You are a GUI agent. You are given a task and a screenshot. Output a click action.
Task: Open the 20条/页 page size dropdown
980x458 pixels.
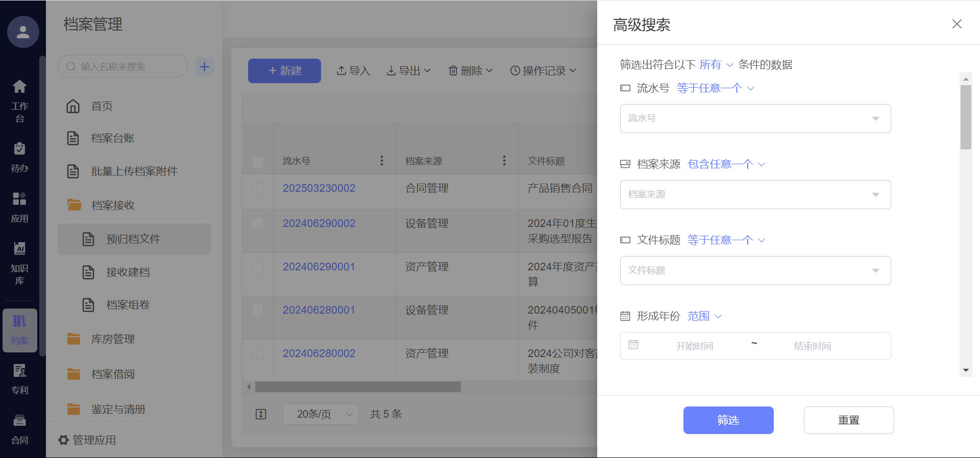click(x=320, y=414)
